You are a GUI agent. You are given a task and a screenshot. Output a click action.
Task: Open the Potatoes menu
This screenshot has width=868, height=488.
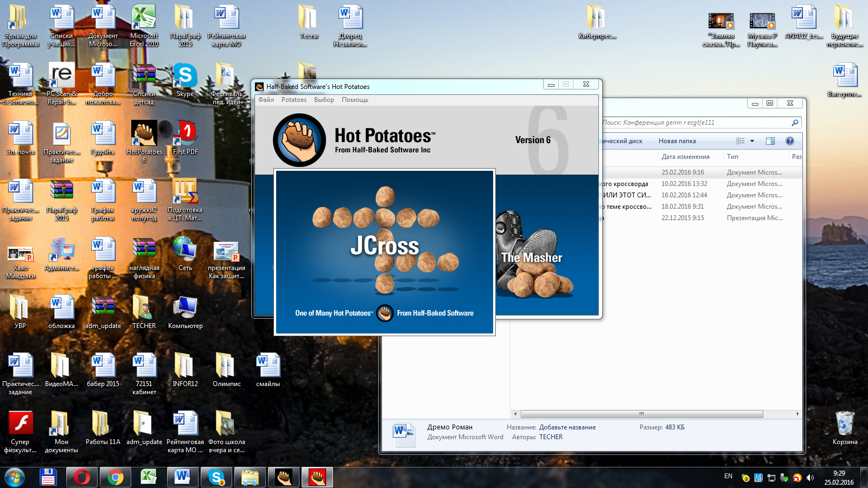click(294, 100)
